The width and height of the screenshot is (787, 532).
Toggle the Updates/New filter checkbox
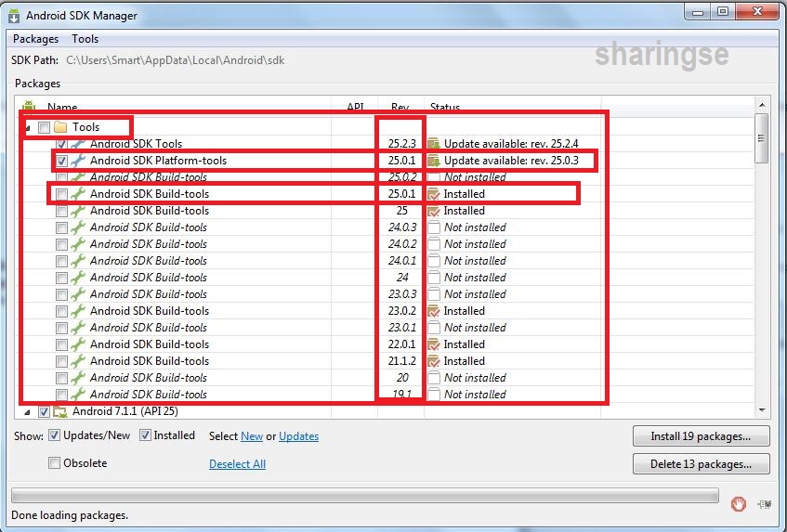pyautogui.click(x=54, y=435)
